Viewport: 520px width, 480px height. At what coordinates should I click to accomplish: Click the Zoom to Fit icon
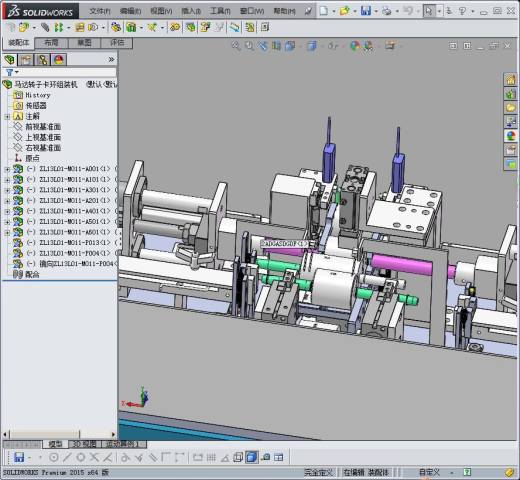(236, 46)
